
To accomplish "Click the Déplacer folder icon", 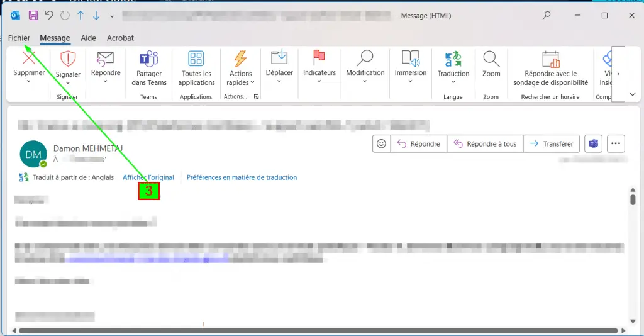I will click(279, 57).
